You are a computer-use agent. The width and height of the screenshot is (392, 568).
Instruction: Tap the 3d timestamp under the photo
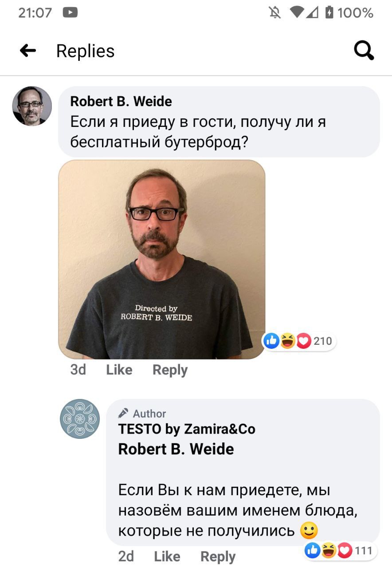point(78,370)
